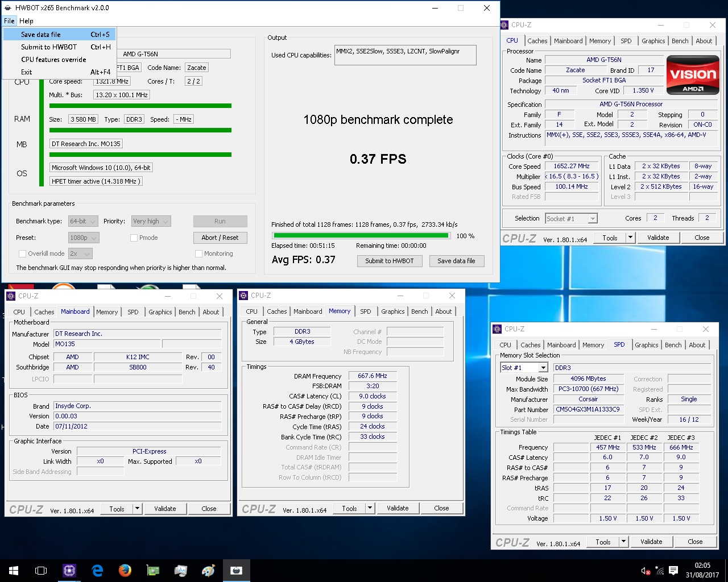Click the Part Number CMSO4GX3M1A1333C9 value

(x=588, y=409)
